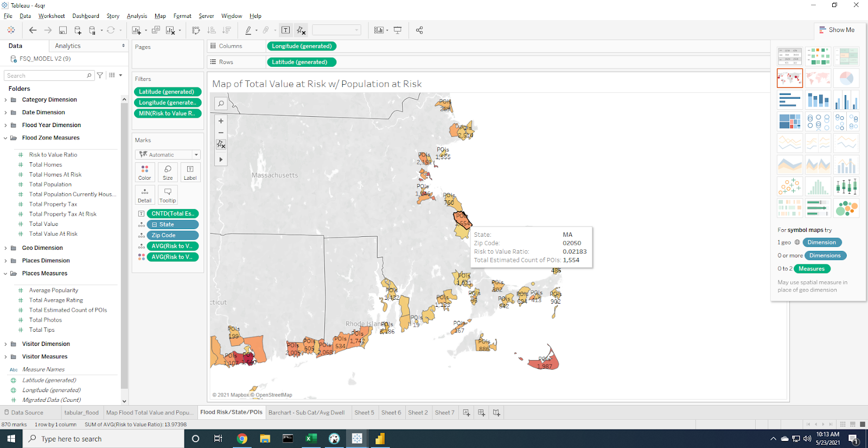
Task: Click the Share workbook icon
Action: click(419, 30)
